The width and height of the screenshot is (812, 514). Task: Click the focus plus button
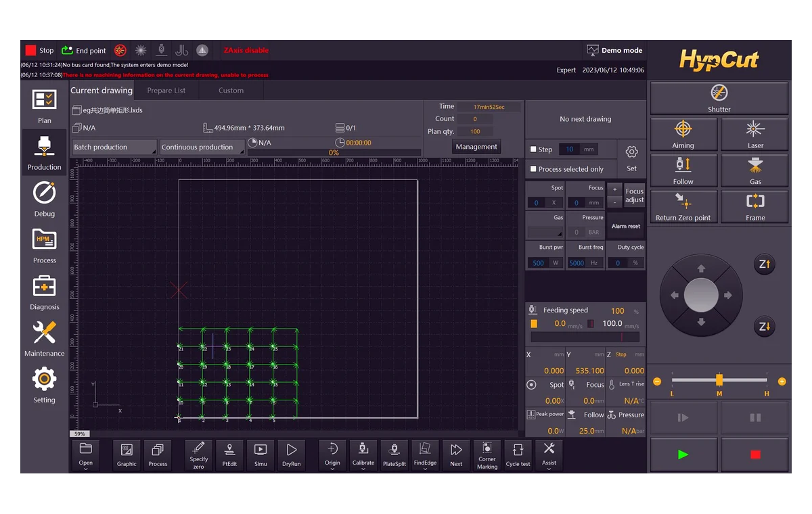tap(614, 189)
